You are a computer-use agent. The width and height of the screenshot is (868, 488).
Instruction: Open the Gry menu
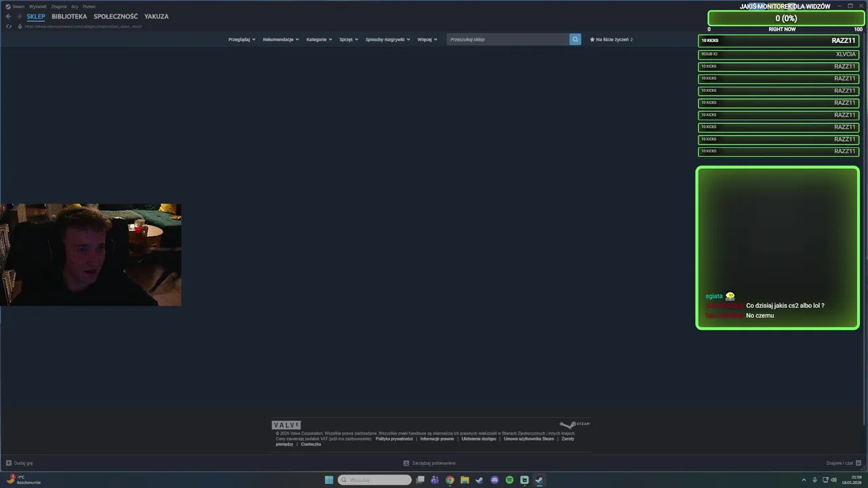[75, 6]
